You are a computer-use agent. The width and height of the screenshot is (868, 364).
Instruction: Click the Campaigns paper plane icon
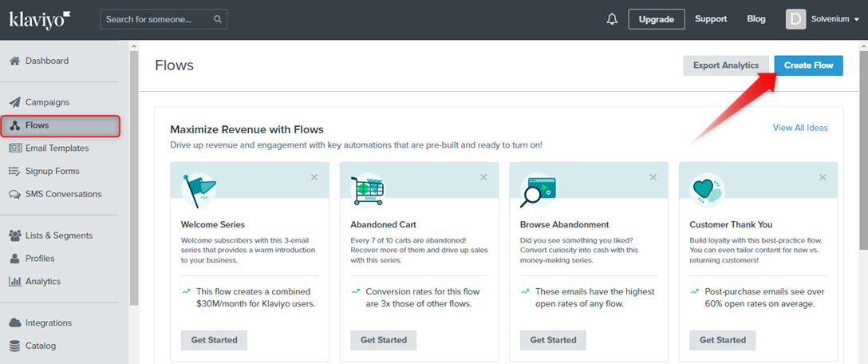(15, 102)
